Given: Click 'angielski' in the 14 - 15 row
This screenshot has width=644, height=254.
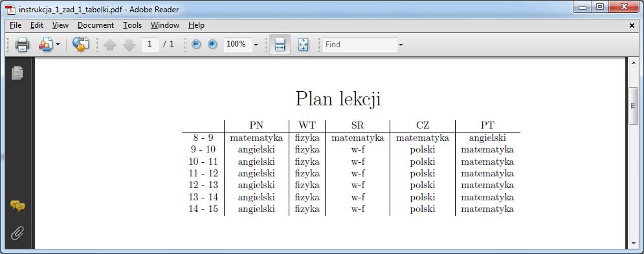Looking at the screenshot, I should (x=256, y=209).
